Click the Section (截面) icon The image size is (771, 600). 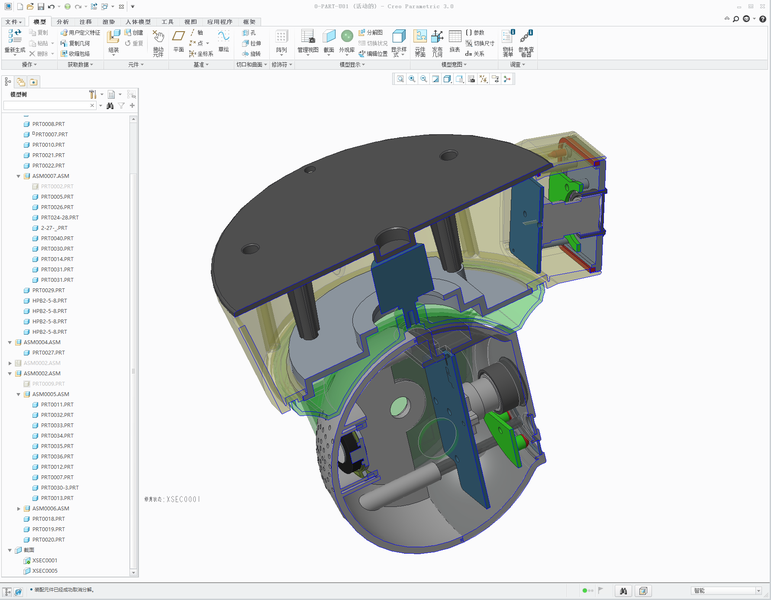click(329, 36)
